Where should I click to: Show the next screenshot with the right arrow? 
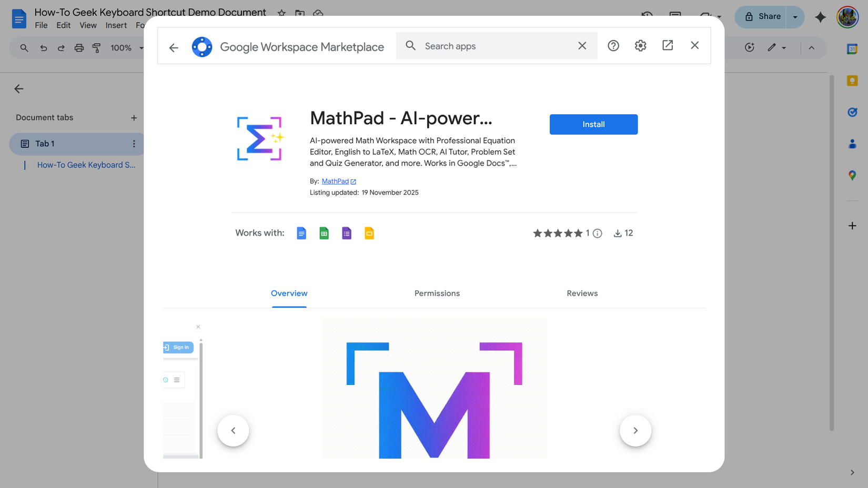[x=635, y=430]
